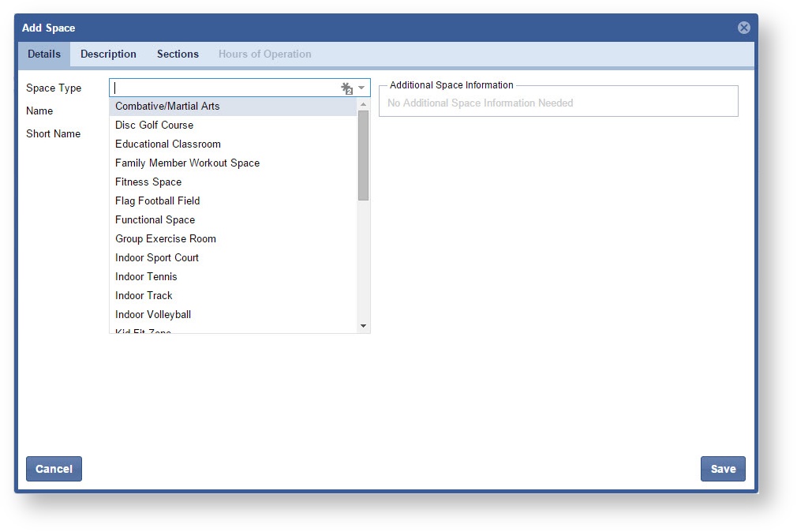
Task: Select the Details tab
Action: [44, 54]
